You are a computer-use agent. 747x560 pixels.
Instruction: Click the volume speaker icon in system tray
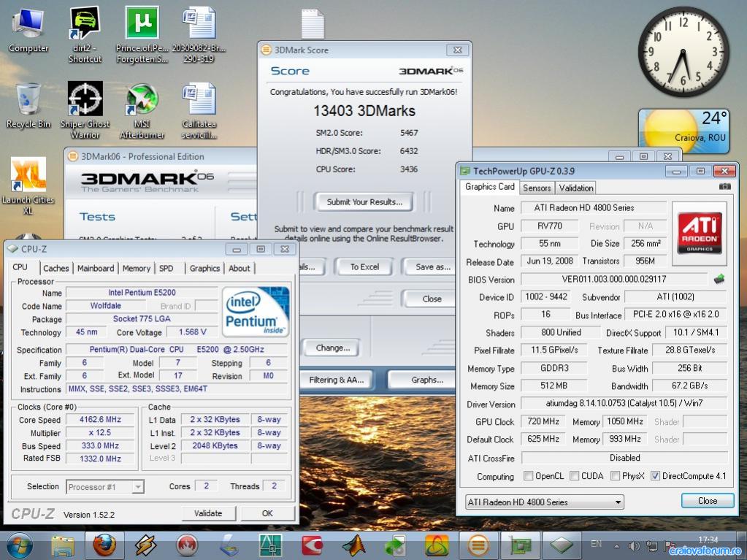(634, 546)
